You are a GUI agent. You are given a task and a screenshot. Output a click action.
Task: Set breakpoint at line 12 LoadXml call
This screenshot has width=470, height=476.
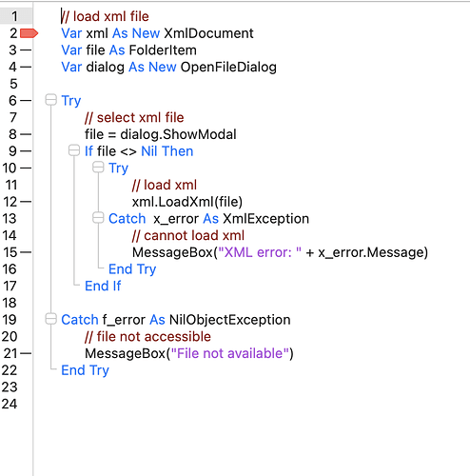[26, 202]
